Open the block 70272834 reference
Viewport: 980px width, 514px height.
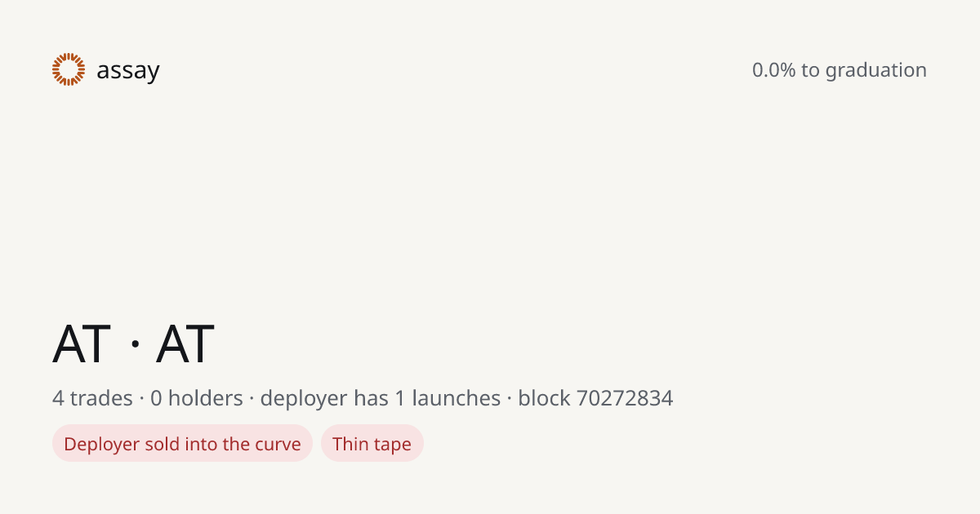coord(596,398)
